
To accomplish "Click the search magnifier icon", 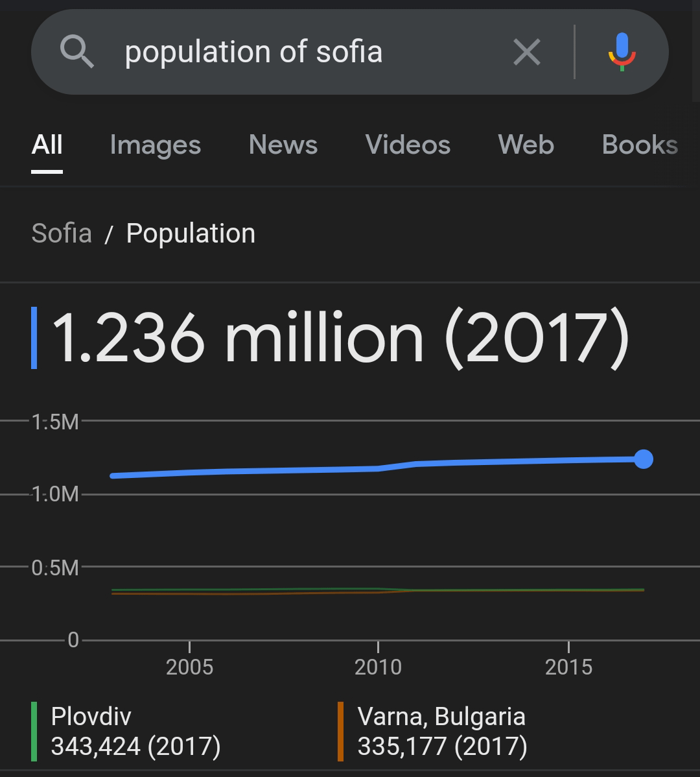I will point(76,51).
